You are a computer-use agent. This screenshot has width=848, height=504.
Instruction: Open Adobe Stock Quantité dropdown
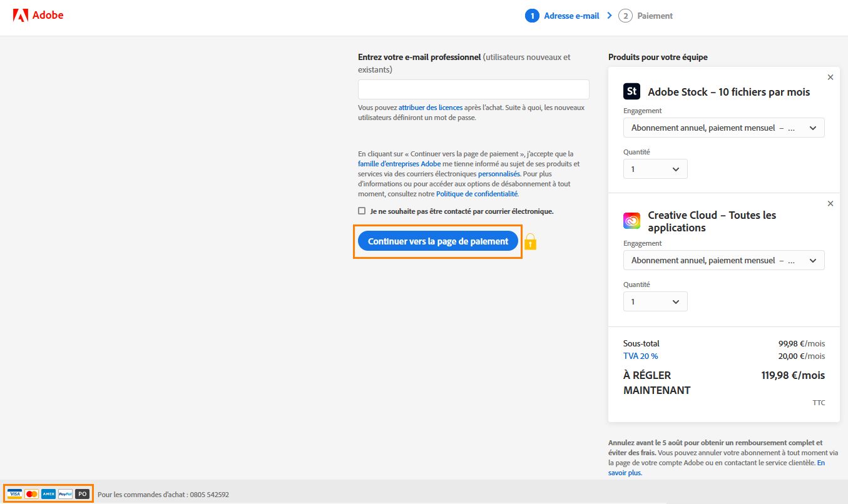[655, 169]
